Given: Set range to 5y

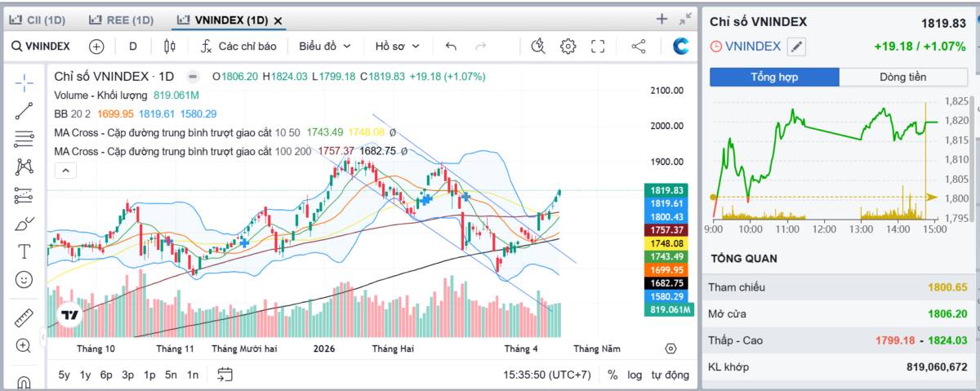Looking at the screenshot, I should pos(64,375).
